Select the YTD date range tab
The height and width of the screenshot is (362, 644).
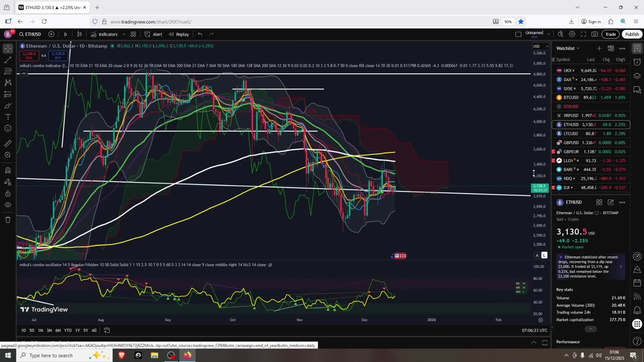[x=67, y=330]
